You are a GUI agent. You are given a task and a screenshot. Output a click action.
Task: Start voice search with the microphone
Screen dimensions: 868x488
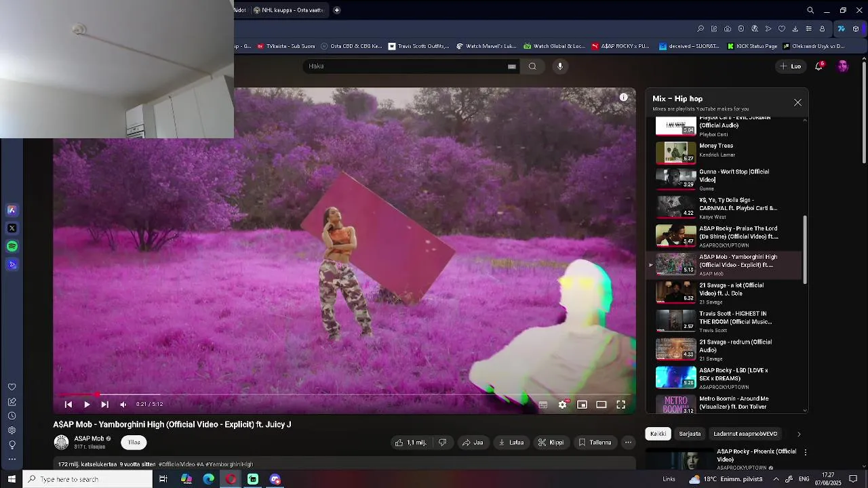[x=560, y=66]
